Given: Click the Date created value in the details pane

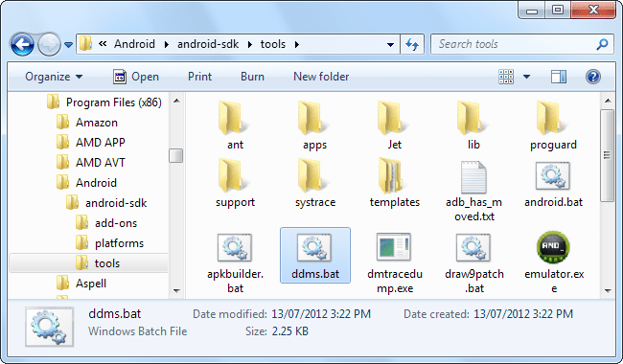Looking at the screenshot, I should [523, 314].
